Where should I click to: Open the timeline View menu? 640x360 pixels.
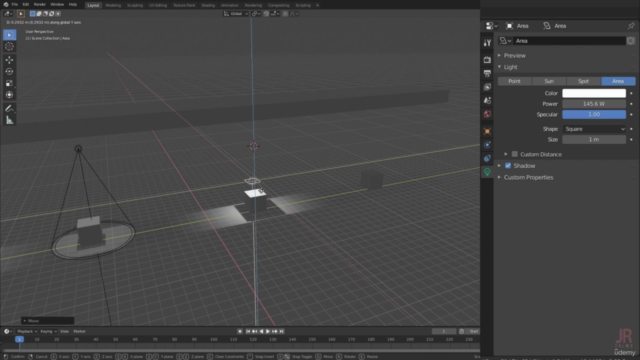point(64,331)
